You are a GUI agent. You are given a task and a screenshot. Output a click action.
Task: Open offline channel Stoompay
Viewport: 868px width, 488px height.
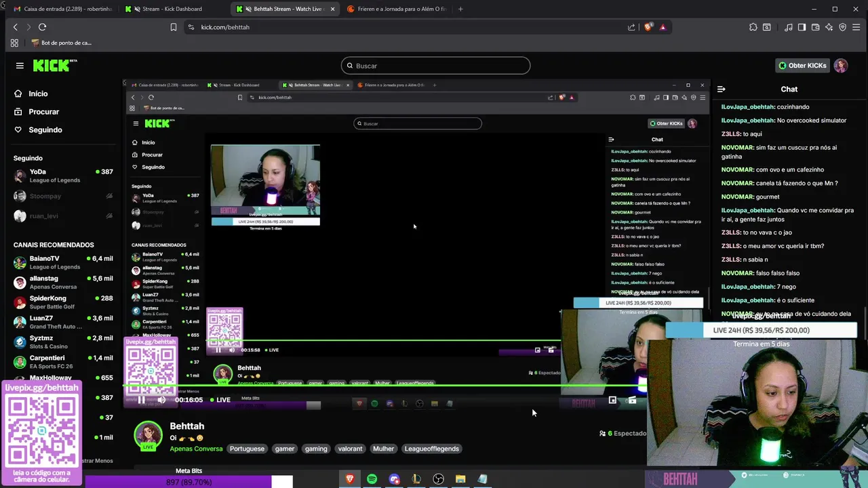pyautogui.click(x=63, y=196)
